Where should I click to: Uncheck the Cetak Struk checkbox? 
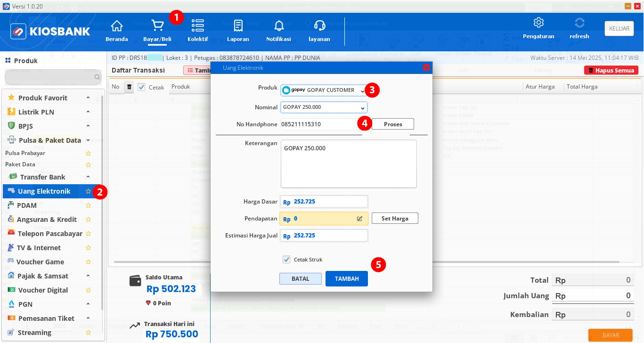(286, 259)
